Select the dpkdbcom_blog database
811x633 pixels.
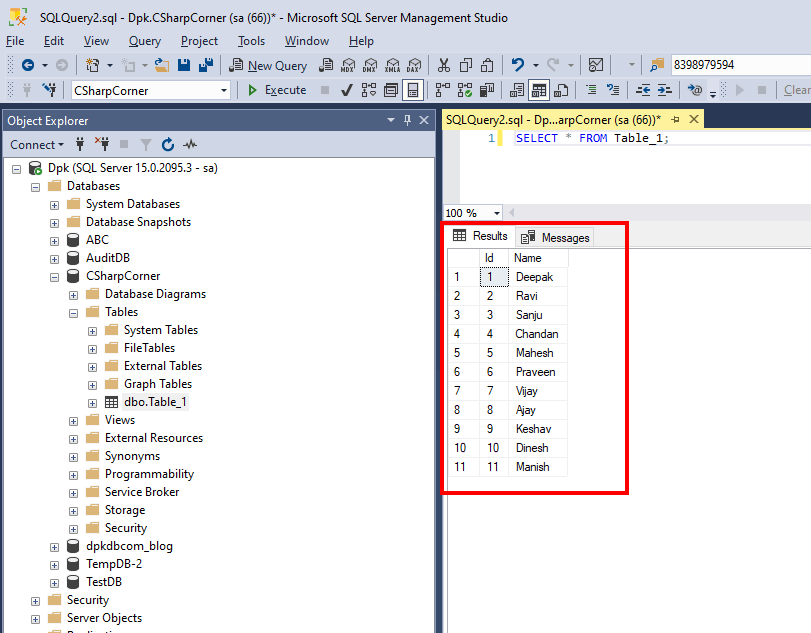129,546
